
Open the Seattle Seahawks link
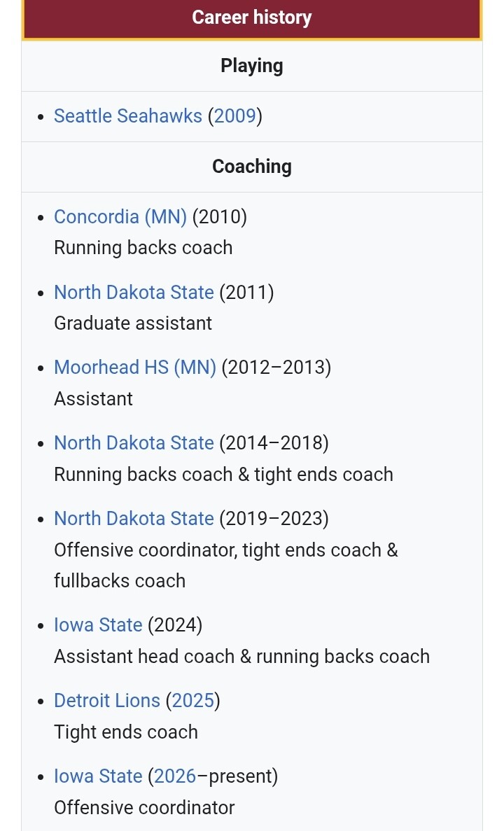click(x=127, y=116)
